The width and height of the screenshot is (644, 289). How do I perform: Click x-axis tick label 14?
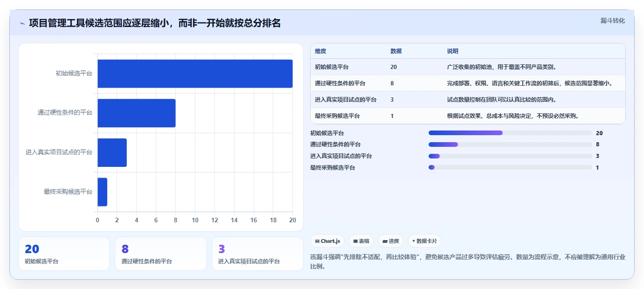[234, 220]
